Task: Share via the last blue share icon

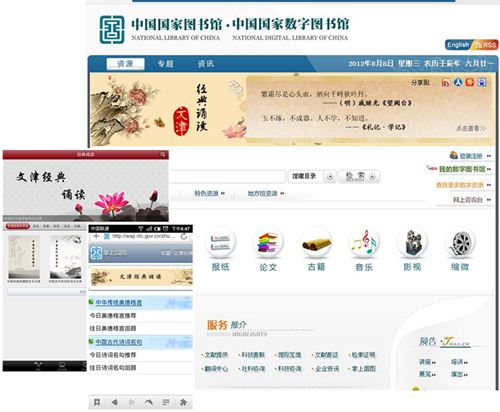Action: [482, 82]
